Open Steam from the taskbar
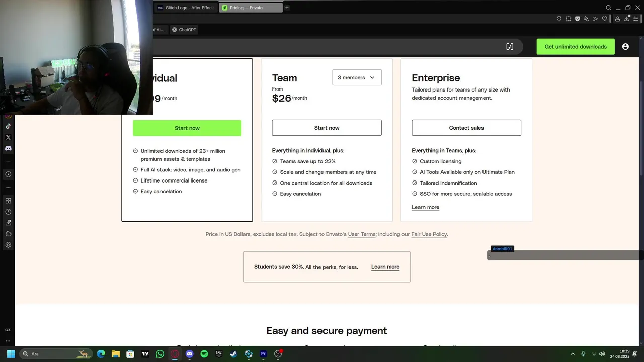The width and height of the screenshot is (644, 362). pyautogui.click(x=233, y=354)
